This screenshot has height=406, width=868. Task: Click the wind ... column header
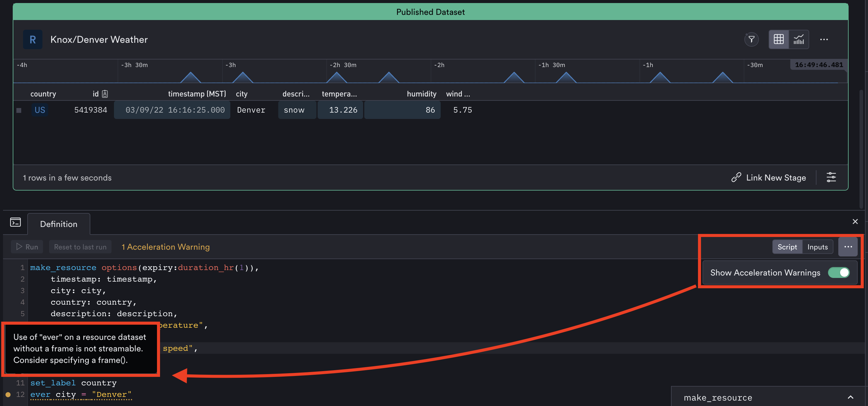[458, 94]
